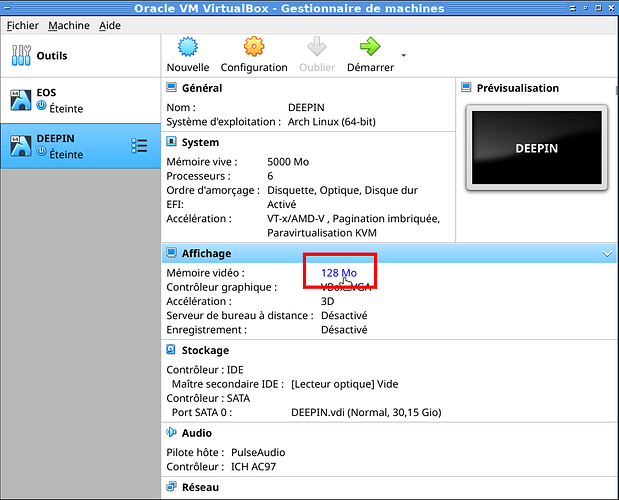
Task: Start the VM with Démarrer arrow
Action: coord(370,47)
